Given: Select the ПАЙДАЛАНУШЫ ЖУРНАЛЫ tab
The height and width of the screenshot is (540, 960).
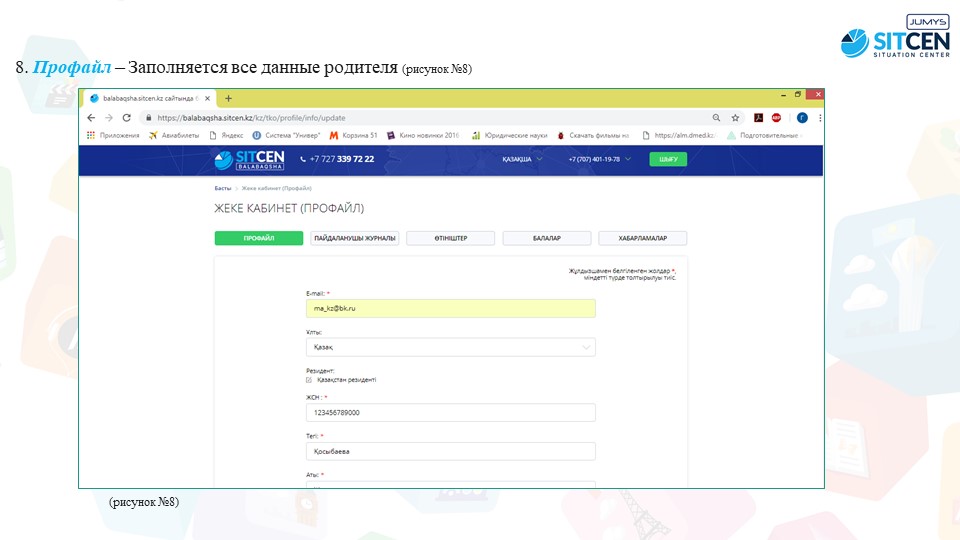Looking at the screenshot, I should [354, 238].
